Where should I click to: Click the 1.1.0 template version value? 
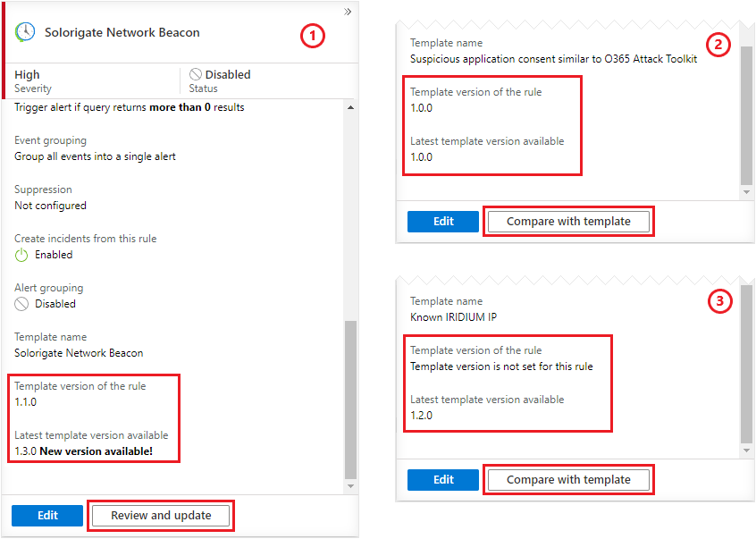(x=26, y=402)
